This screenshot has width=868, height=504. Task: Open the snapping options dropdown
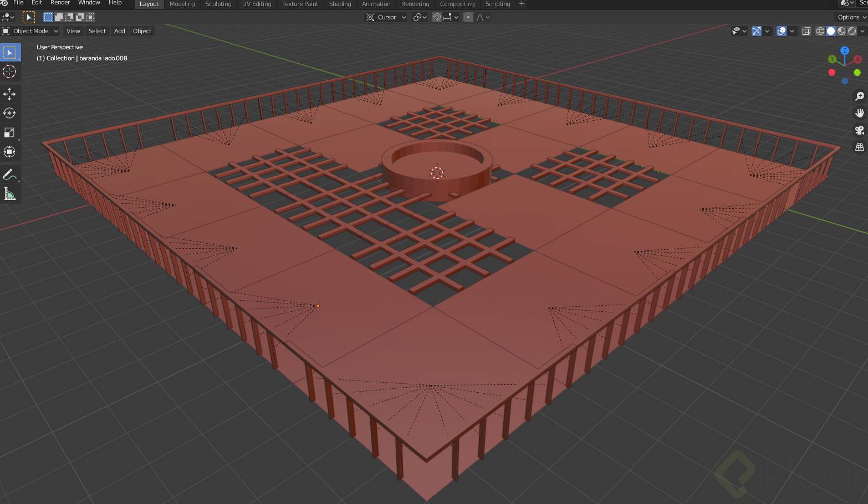tap(451, 17)
